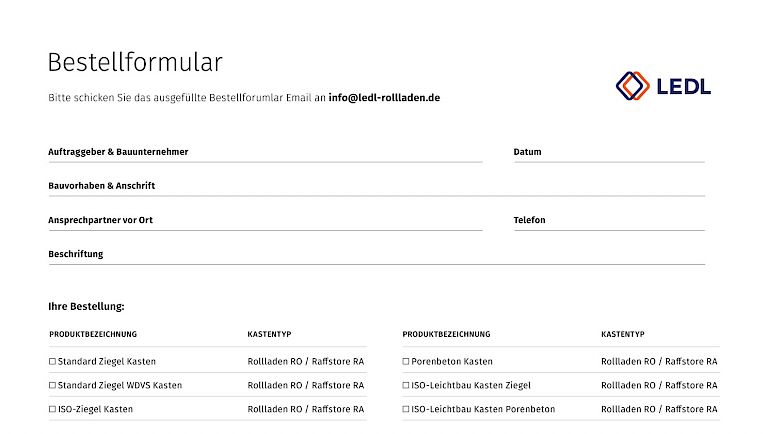768x434 pixels.
Task: Click the Ihre Bestellung section heading
Action: (86, 307)
